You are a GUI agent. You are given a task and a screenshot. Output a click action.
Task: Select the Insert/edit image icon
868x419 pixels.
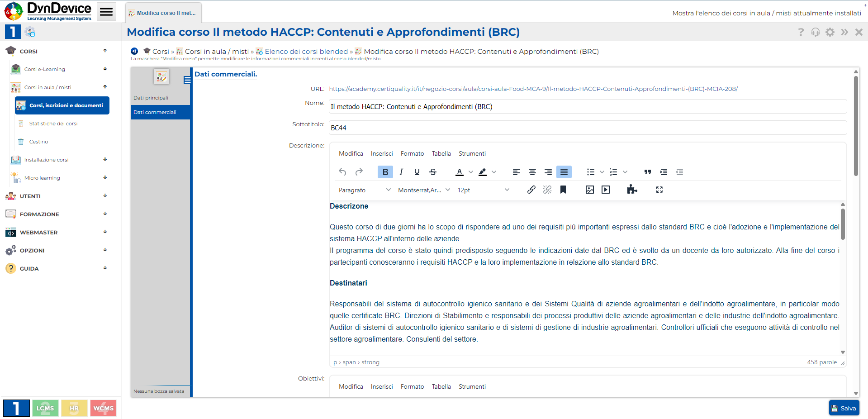pyautogui.click(x=589, y=190)
